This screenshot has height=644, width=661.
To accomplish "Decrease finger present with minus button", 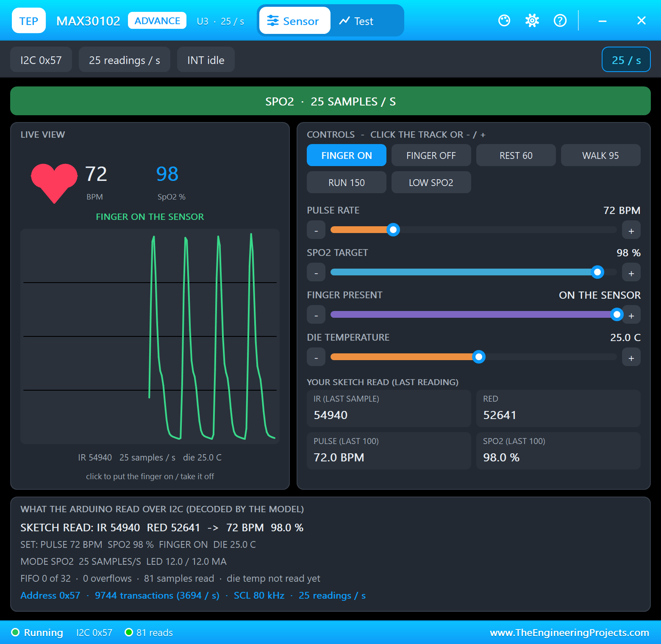I will click(316, 315).
